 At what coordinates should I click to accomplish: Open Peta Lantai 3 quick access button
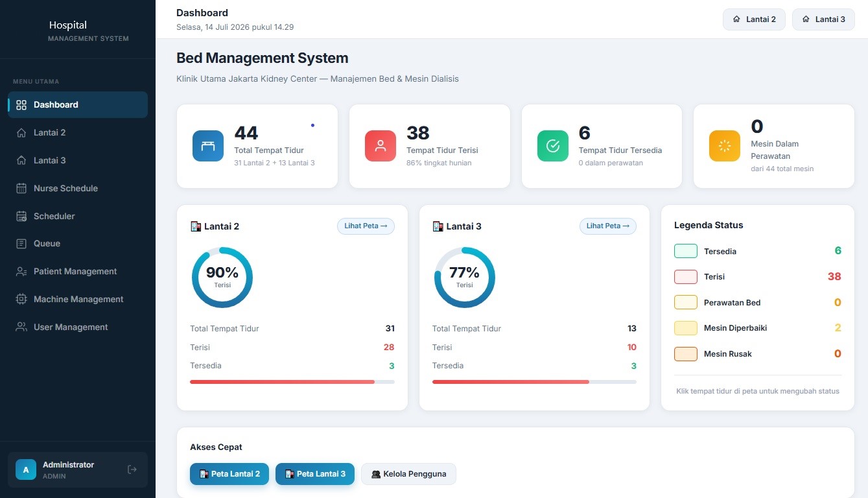[x=315, y=474]
